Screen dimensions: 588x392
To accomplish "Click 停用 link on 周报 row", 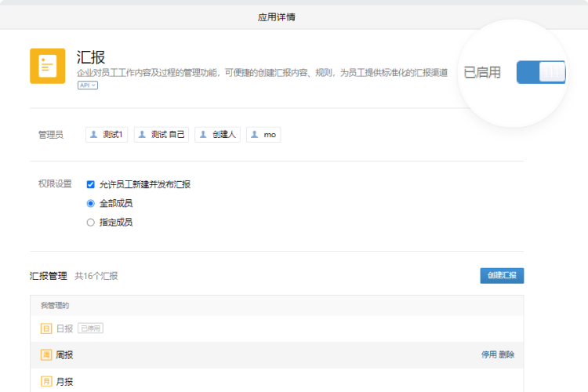I will tap(488, 354).
